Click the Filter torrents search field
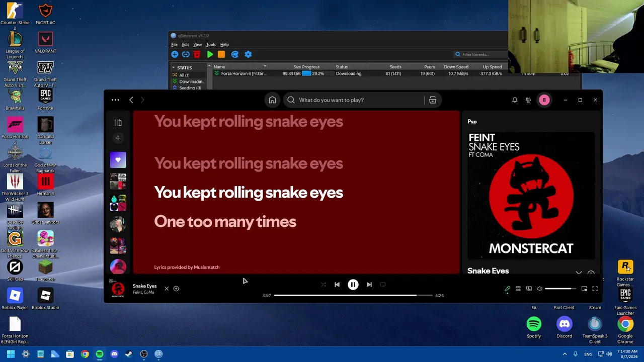The width and height of the screenshot is (644, 362). click(480, 54)
